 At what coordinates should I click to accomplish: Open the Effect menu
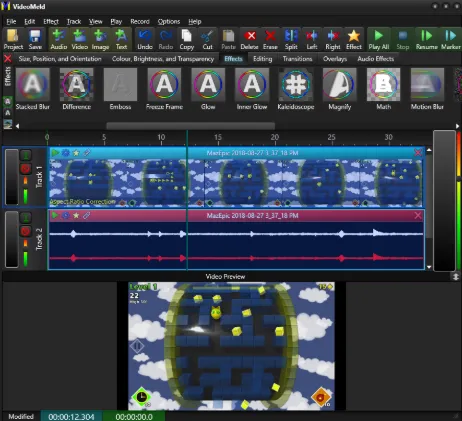(51, 21)
